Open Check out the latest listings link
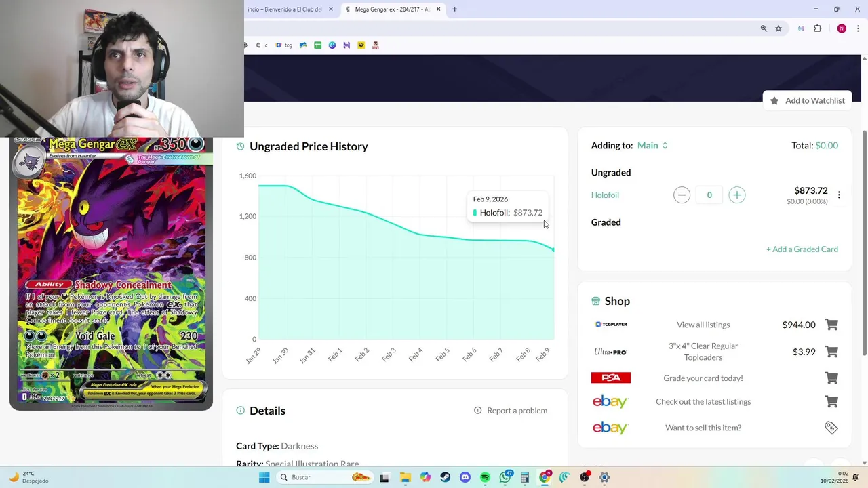Screen dimensions: 868x488 [703, 401]
